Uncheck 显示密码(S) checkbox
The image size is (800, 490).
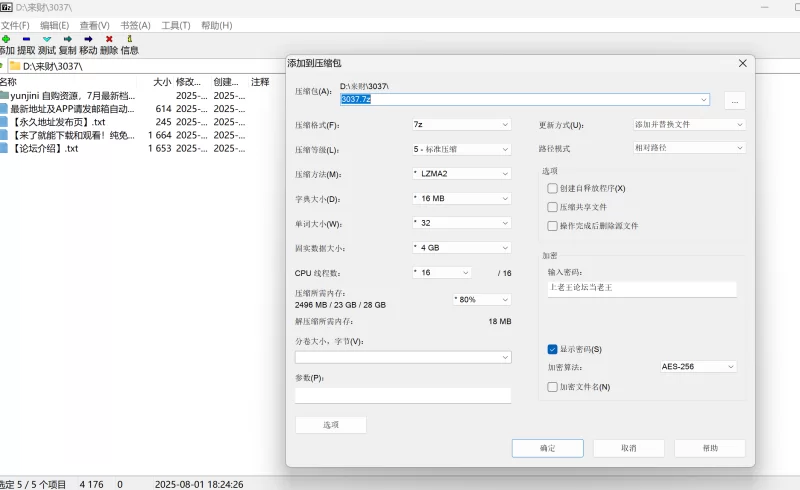pos(552,349)
